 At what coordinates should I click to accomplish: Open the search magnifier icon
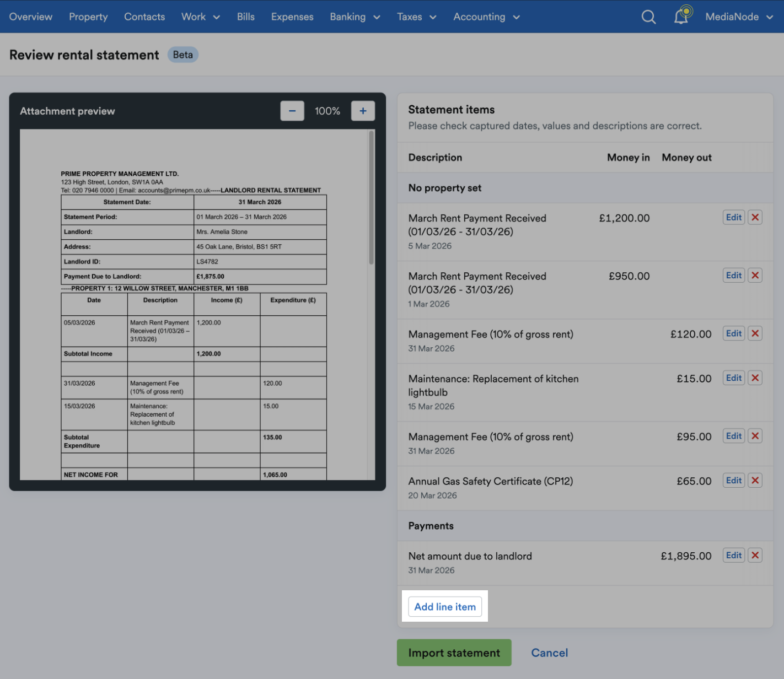649,17
